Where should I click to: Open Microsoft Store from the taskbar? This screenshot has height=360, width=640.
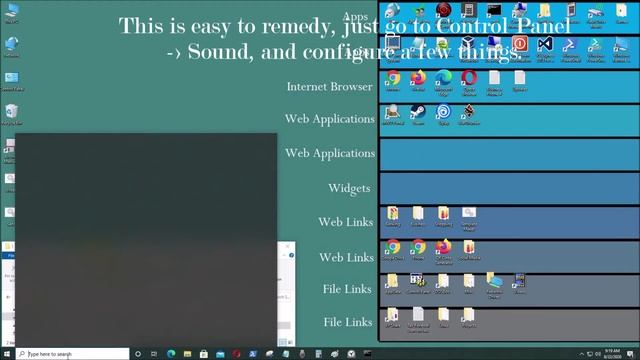click(x=204, y=354)
